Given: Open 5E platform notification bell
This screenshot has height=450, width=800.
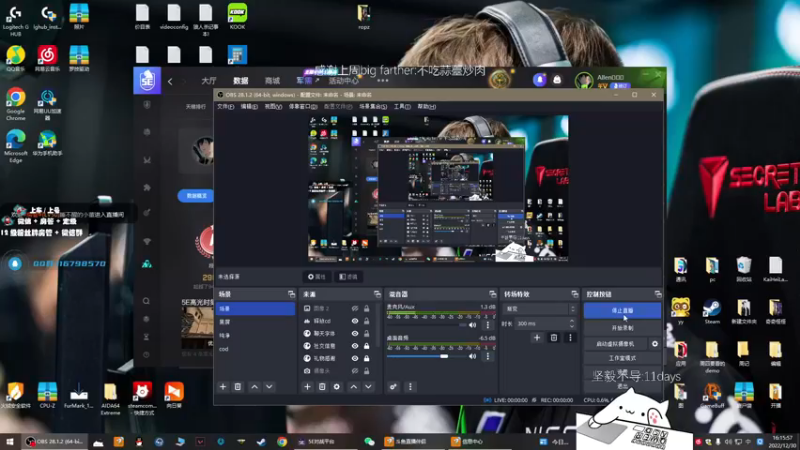Looking at the screenshot, I should click(x=540, y=80).
